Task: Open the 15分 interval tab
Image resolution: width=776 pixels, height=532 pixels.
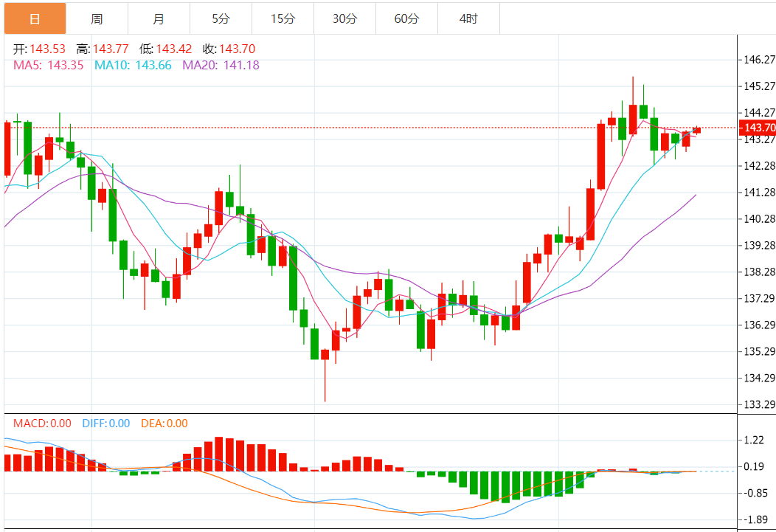Action: (x=283, y=18)
